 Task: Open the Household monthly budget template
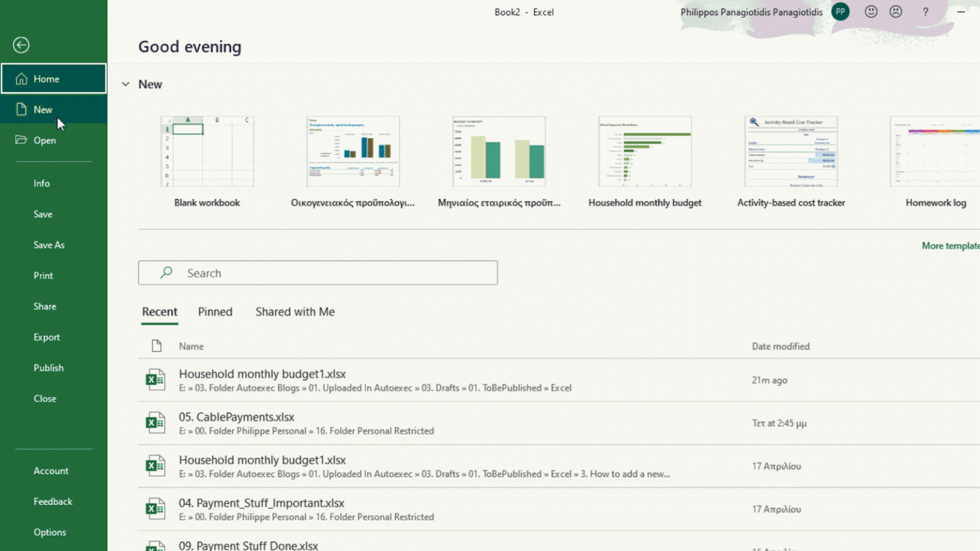pos(644,151)
